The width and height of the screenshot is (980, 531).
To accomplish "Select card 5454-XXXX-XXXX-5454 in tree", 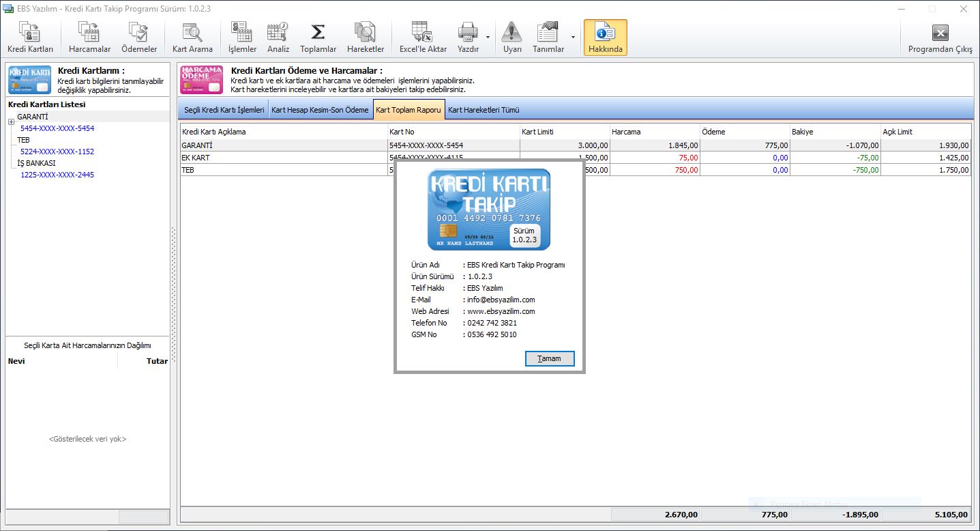I will click(57, 128).
